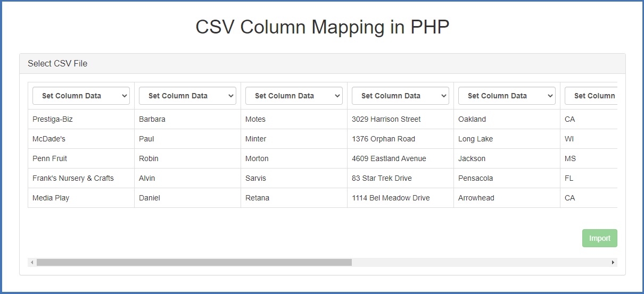Open Set Column Data dropdown above Motes

[294, 96]
